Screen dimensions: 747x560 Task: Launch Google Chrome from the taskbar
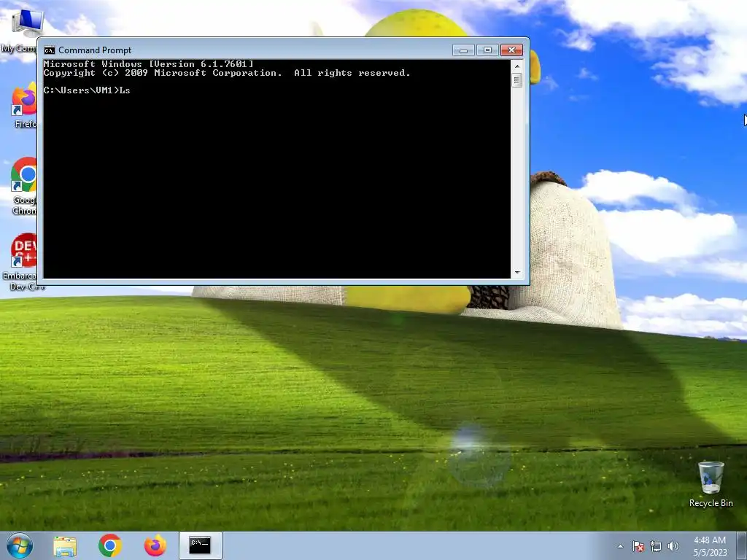[110, 545]
